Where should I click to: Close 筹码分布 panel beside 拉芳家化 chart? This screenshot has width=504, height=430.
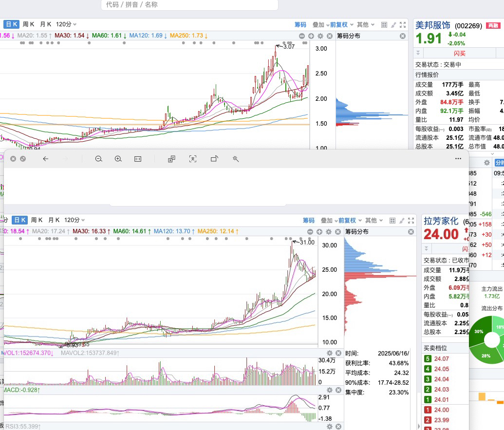coord(411,232)
